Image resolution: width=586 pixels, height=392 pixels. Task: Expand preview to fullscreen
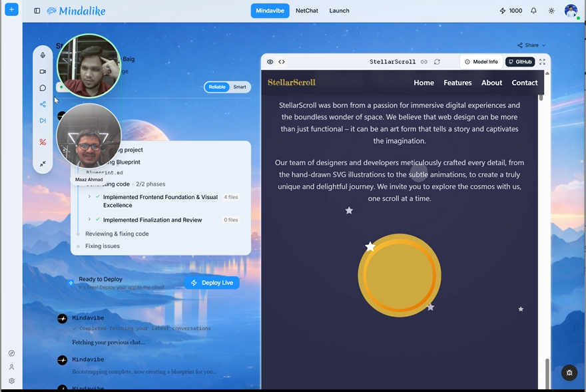pyautogui.click(x=542, y=62)
